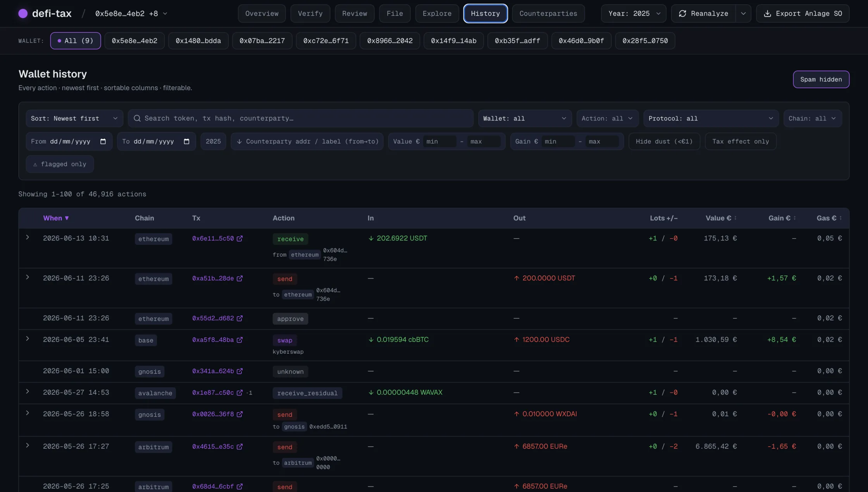The width and height of the screenshot is (868, 492).
Task: Switch to the Explore tab
Action: [x=437, y=14]
